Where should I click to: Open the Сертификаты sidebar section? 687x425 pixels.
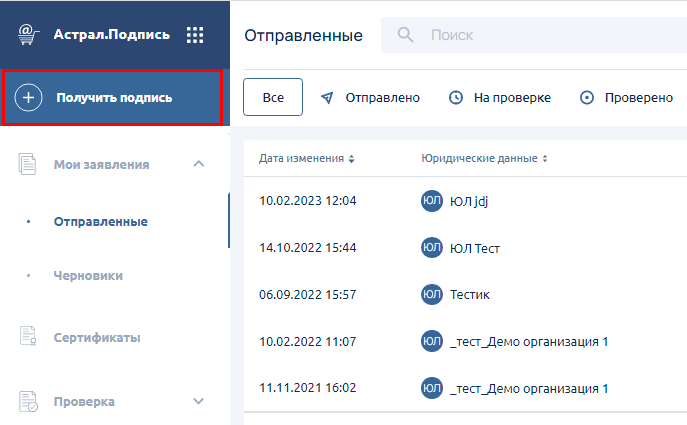pos(97,337)
